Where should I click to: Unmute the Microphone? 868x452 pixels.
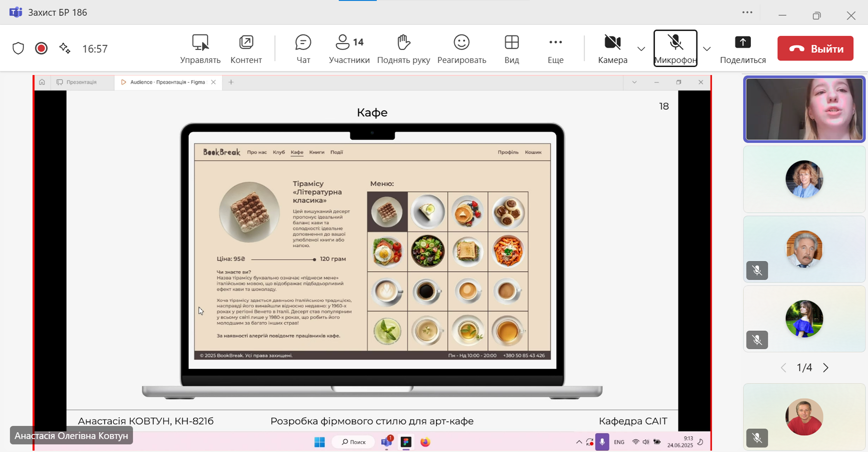(x=675, y=48)
